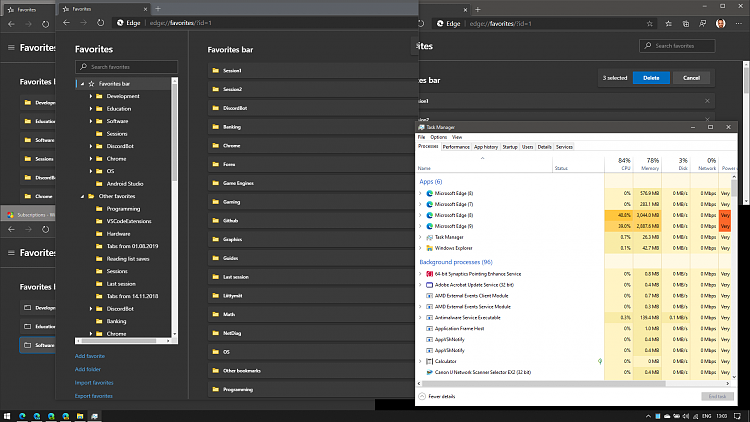Click the Calculator process icon

[x=430, y=361]
